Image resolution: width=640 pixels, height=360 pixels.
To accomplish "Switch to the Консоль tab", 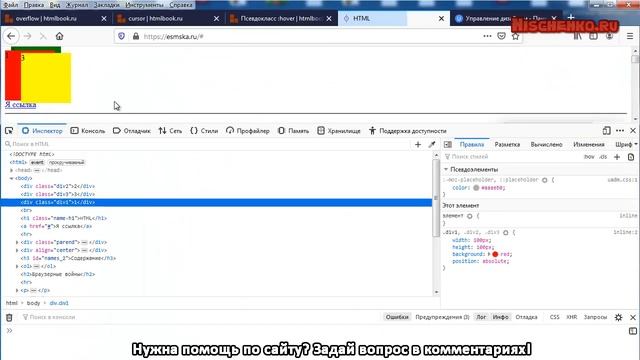I will pos(88,131).
